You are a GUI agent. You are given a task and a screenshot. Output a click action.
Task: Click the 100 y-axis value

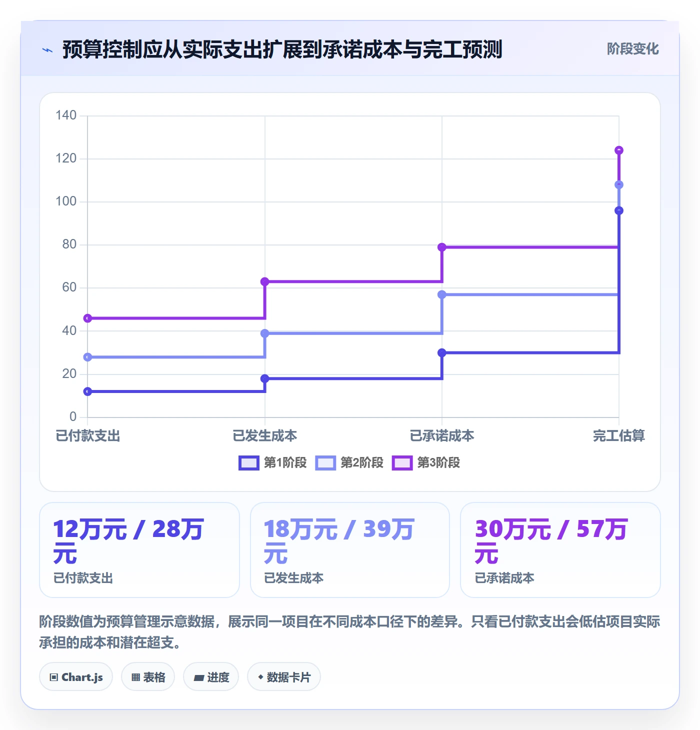pyautogui.click(x=66, y=201)
